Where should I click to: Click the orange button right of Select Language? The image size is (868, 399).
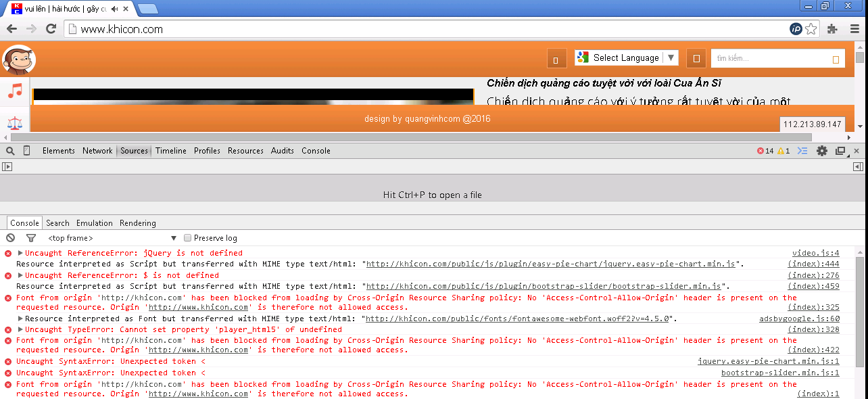[696, 58]
